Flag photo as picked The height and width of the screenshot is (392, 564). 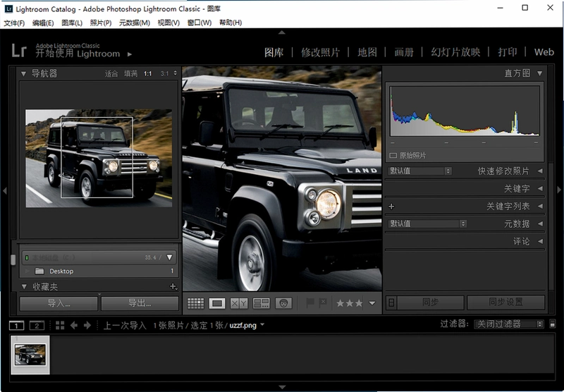309,302
